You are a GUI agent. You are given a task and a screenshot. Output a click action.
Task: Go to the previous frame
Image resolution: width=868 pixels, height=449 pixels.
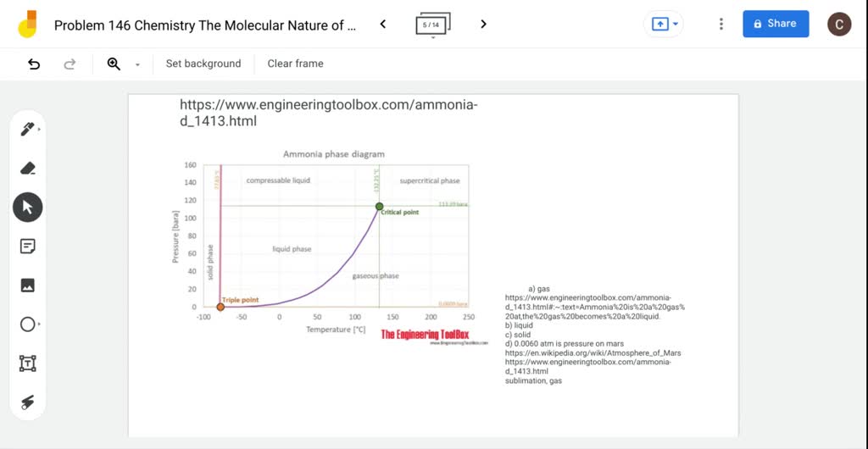coord(383,24)
